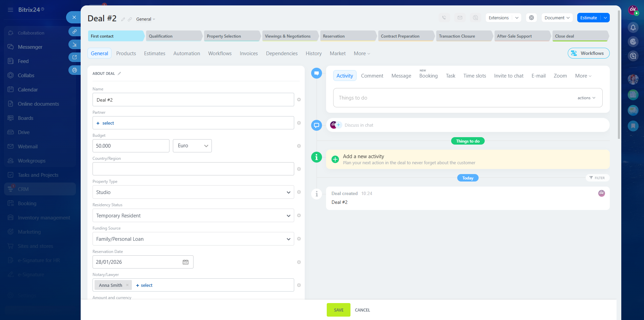Open the Comment tab in timeline
The height and width of the screenshot is (320, 644).
372,76
